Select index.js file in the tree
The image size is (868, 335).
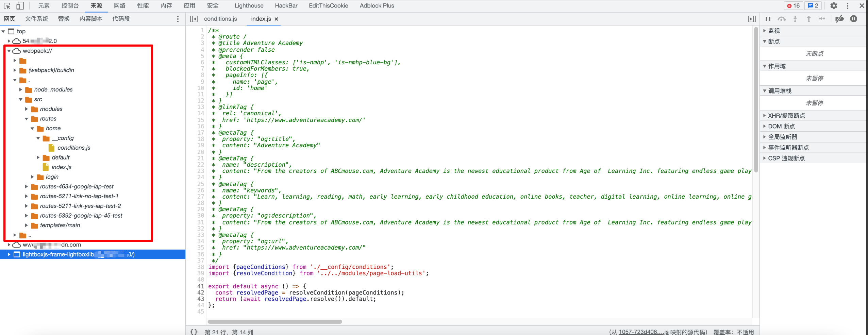pos(61,167)
